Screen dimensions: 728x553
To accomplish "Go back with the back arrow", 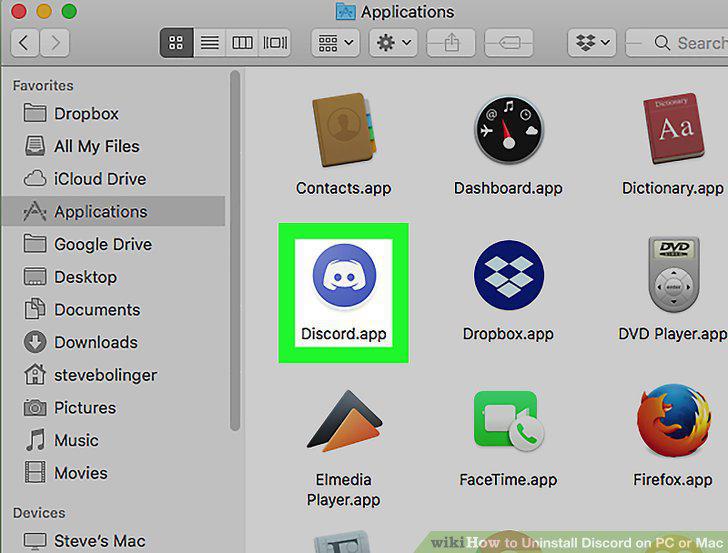I will pos(24,43).
